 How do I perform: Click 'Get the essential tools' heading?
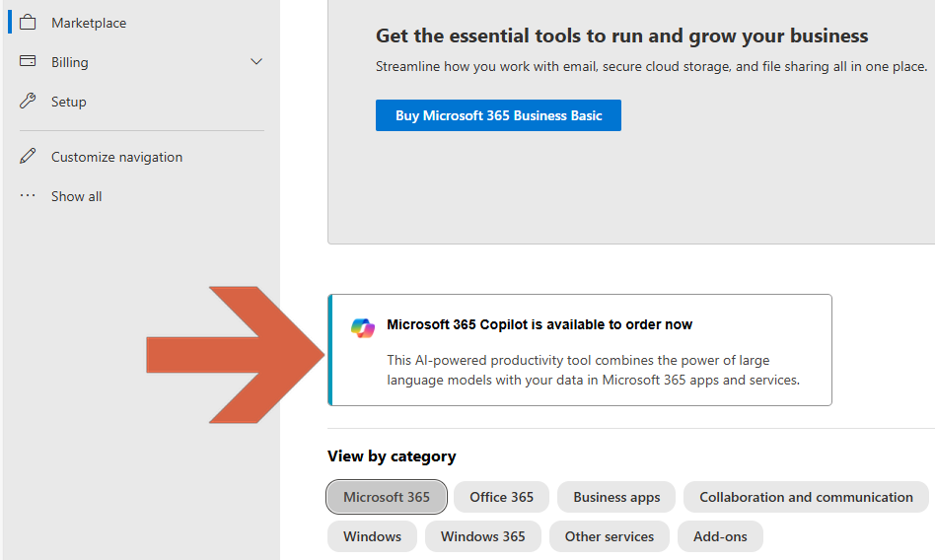click(x=622, y=35)
